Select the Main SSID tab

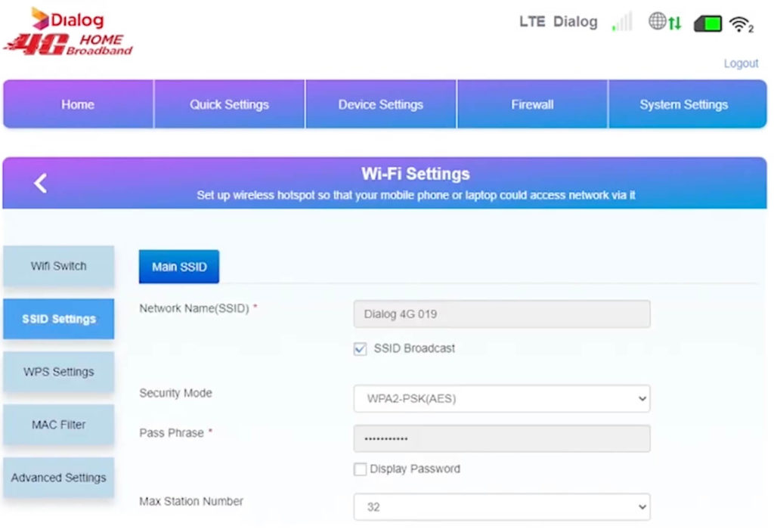point(178,266)
